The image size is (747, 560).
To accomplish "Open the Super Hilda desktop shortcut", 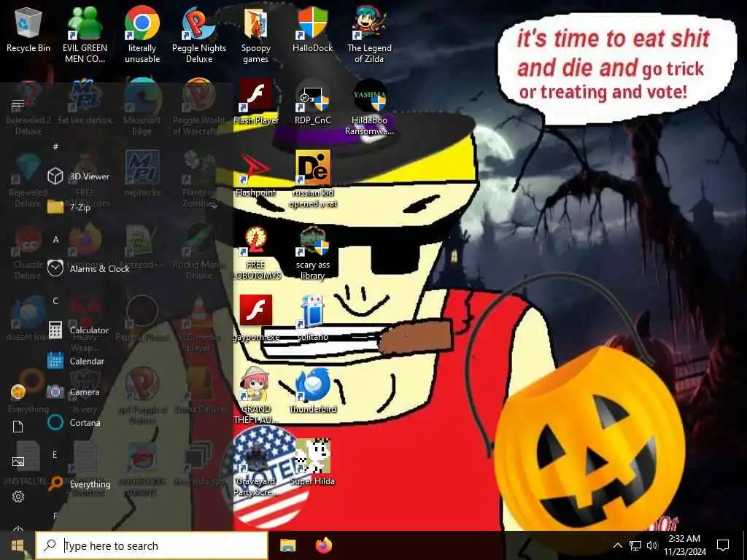I will point(312,462).
